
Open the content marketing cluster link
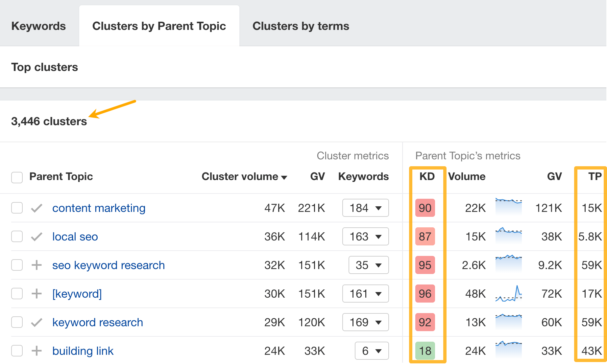click(99, 208)
